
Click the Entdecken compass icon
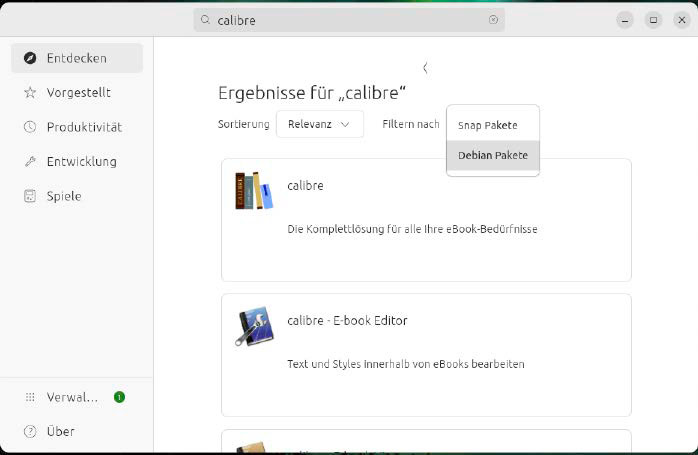click(x=30, y=58)
